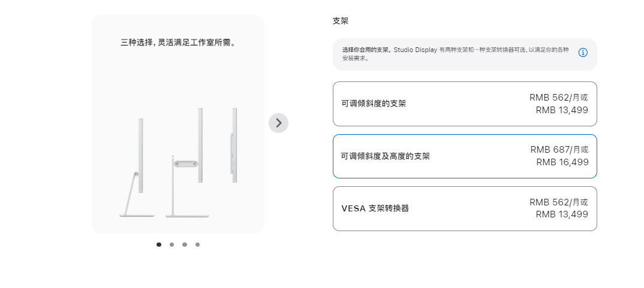This screenshot has height=288, width=644.
Task: Click RMB 13,499 on VESA adapter option
Action: pos(562,214)
